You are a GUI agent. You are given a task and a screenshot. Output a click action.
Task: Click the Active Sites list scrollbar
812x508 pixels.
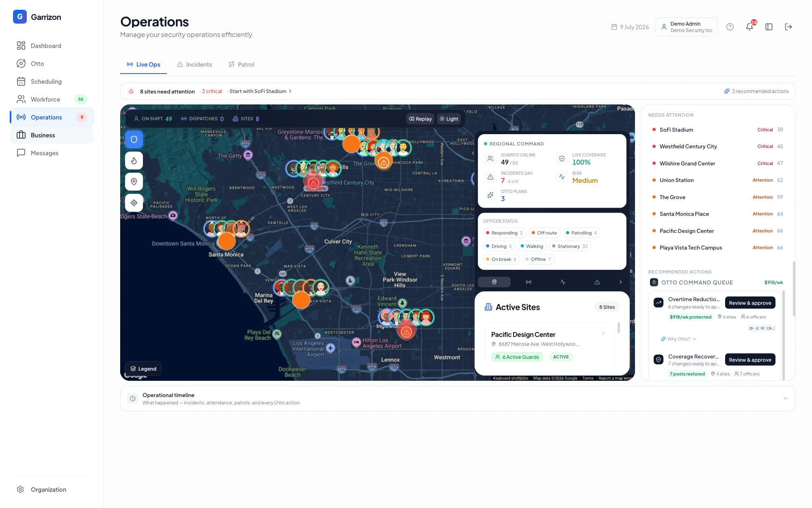click(619, 328)
